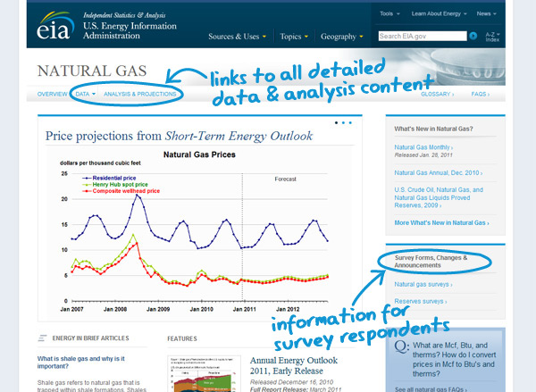
Task: Open the Natural gas surveys link
Action: [423, 284]
